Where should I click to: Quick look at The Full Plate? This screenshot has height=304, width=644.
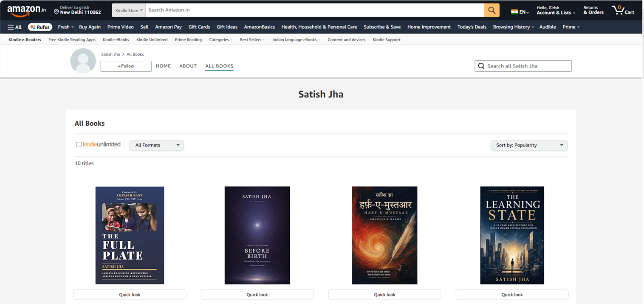pyautogui.click(x=130, y=295)
